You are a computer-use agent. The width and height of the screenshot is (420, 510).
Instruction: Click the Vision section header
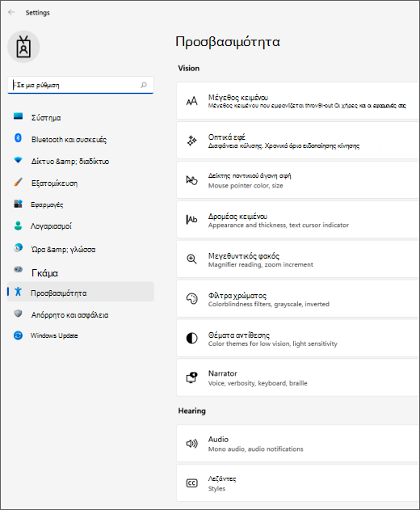click(189, 69)
